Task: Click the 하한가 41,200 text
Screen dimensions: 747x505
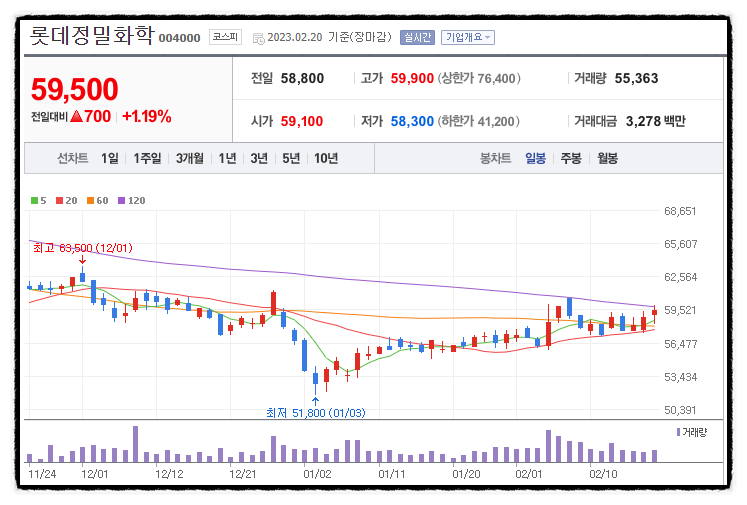Action: tap(478, 121)
